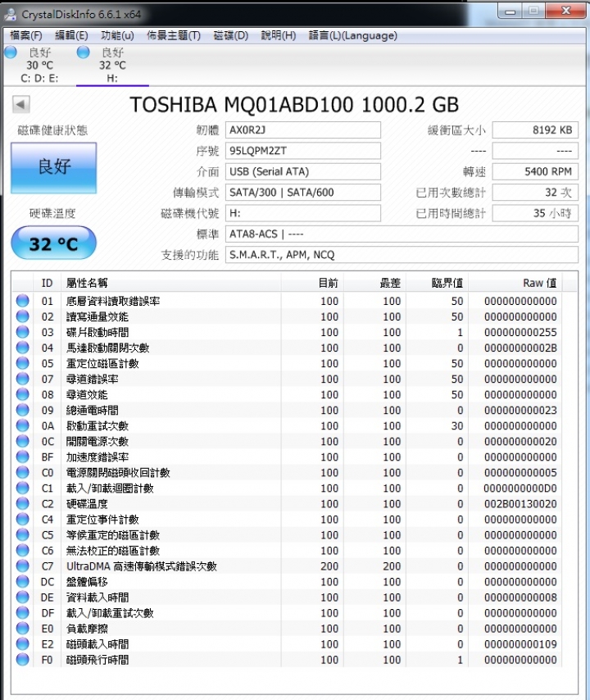Click the previous disk arrow button
Image resolution: width=590 pixels, height=700 pixels.
[20, 104]
